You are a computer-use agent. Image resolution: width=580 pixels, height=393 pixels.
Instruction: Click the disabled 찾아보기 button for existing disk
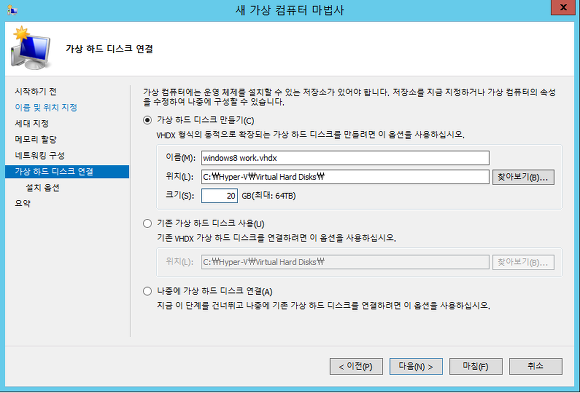point(523,262)
